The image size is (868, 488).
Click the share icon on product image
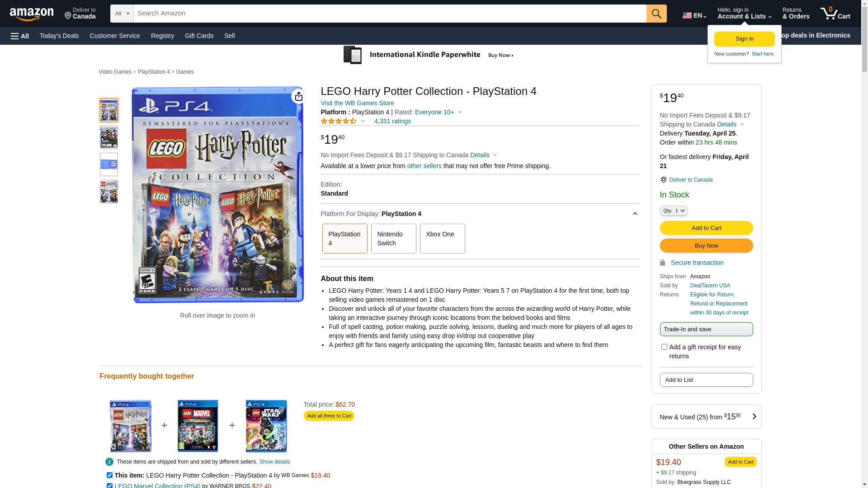pos(298,96)
